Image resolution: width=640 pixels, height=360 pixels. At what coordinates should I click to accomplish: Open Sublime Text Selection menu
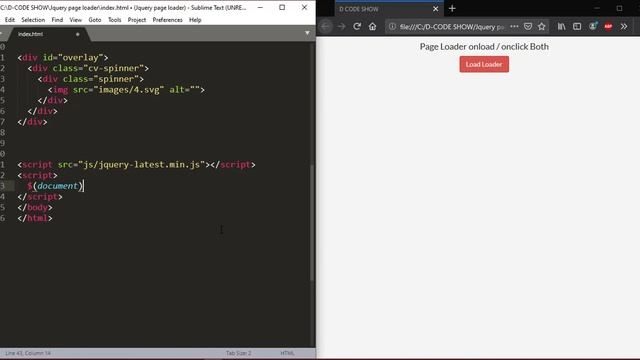(33, 20)
